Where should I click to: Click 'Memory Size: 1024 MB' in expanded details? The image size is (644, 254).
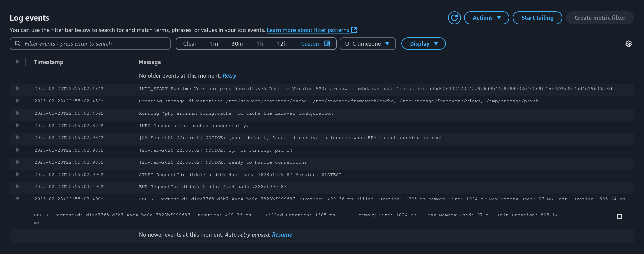pos(387,215)
